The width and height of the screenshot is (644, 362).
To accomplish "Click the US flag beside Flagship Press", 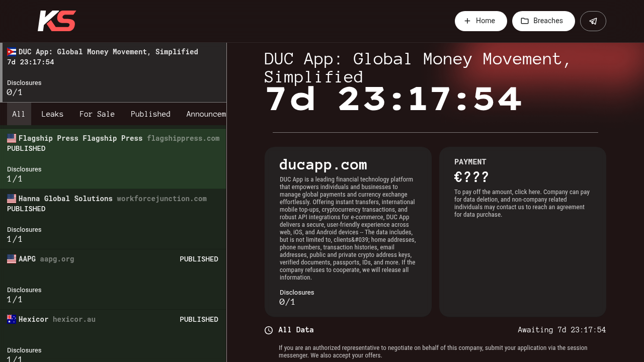I will [12, 138].
